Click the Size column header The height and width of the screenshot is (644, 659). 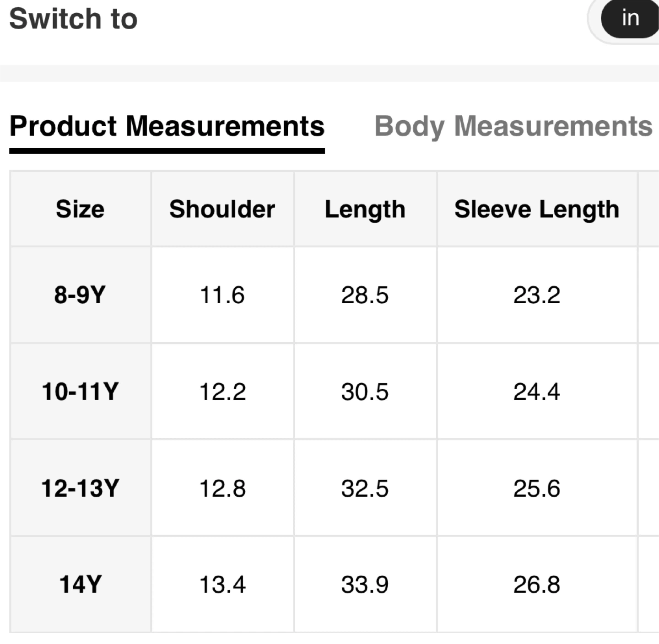point(80,209)
